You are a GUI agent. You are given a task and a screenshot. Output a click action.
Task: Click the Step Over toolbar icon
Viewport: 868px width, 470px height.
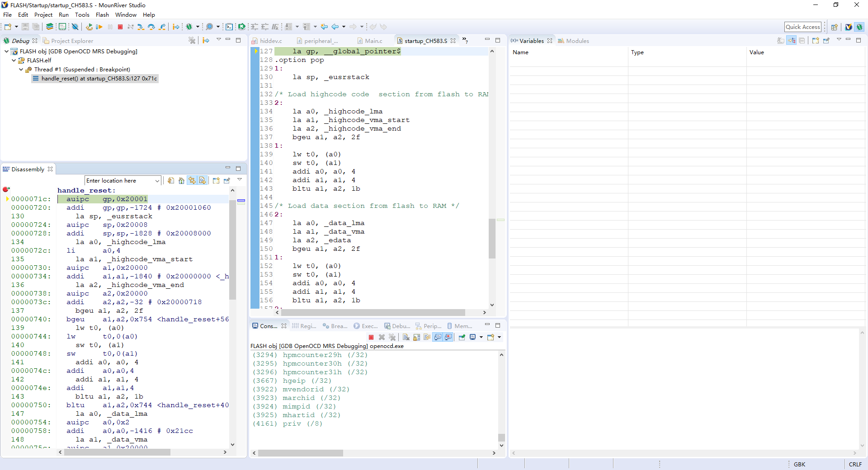[151, 27]
